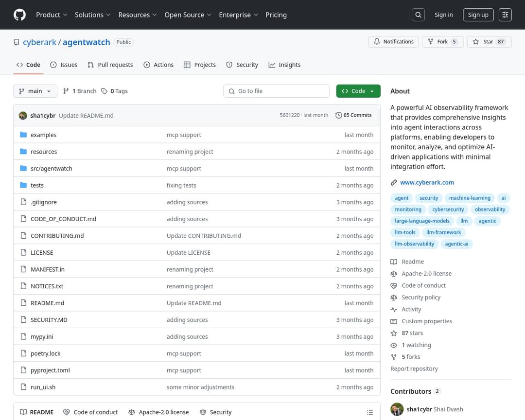Click the tests folder icon

point(23,185)
